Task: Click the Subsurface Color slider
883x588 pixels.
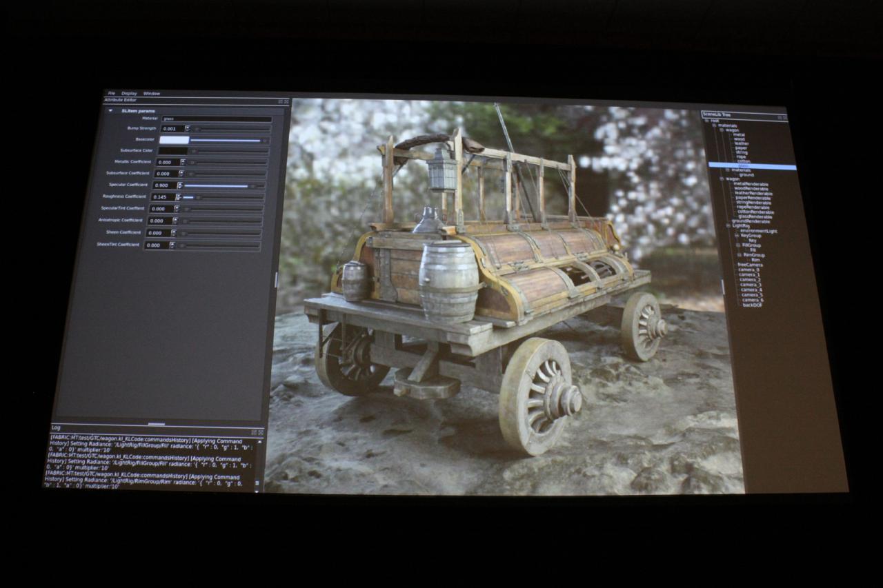Action: coord(228,151)
